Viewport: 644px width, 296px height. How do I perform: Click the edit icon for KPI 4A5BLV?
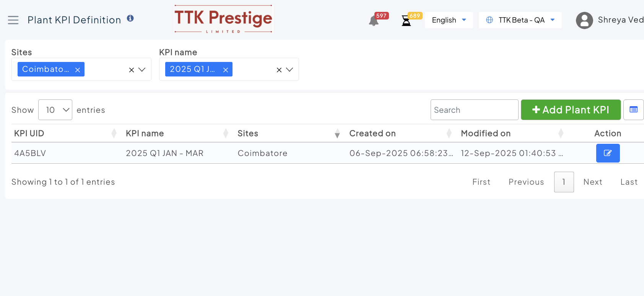coord(608,153)
